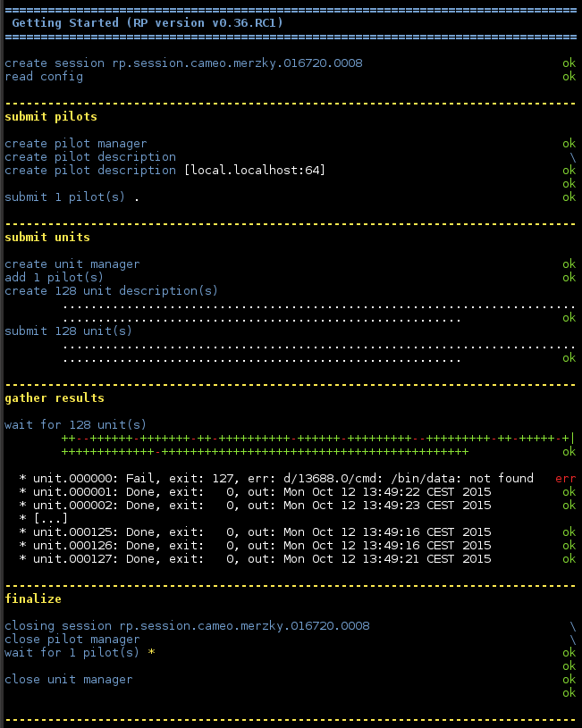Click the 'submit 1 pilot(s)' line
The height and width of the screenshot is (728, 582).
click(x=64, y=197)
